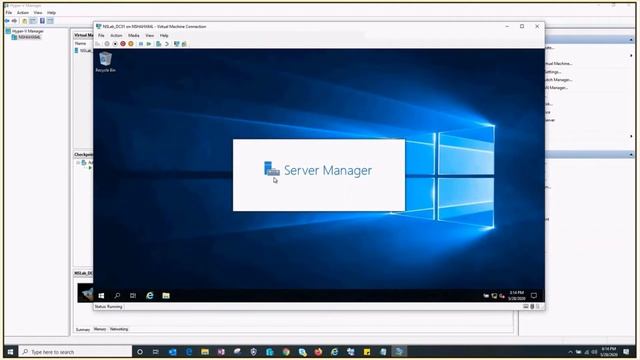The width and height of the screenshot is (640, 360).
Task: Click the Cortana circle on host taskbar
Action: [x=140, y=351]
